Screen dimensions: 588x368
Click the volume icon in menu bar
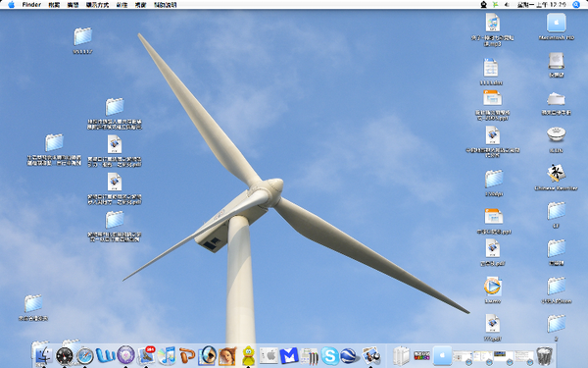[507, 5]
